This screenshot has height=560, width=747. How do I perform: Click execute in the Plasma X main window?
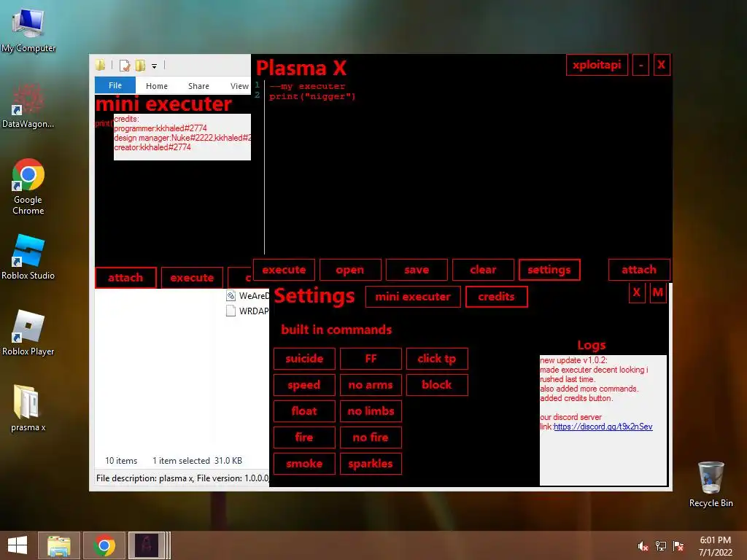tap(284, 270)
